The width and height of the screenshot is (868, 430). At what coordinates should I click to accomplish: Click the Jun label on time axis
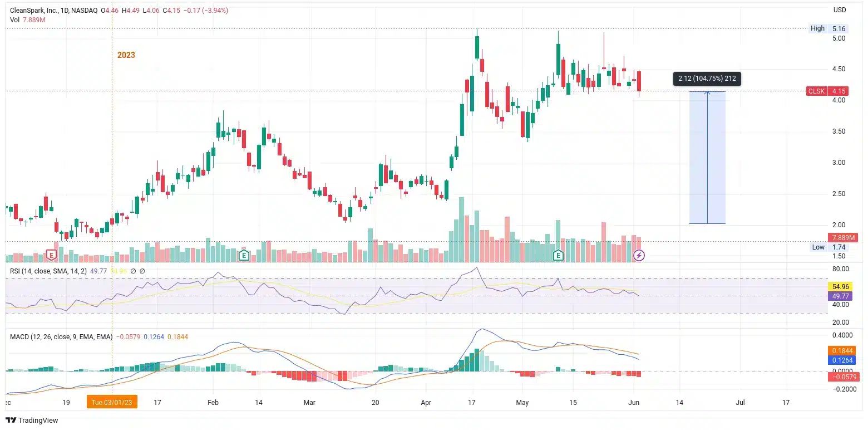tap(633, 402)
